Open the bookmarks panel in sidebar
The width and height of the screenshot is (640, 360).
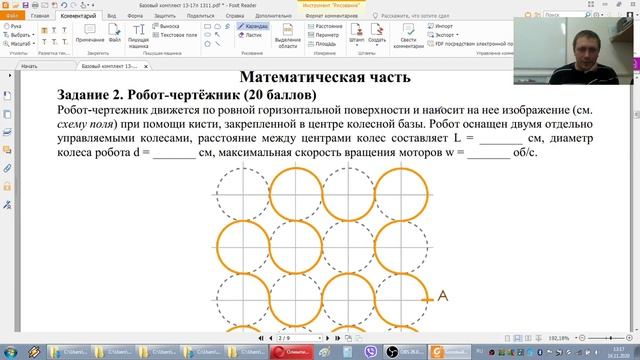7,96
